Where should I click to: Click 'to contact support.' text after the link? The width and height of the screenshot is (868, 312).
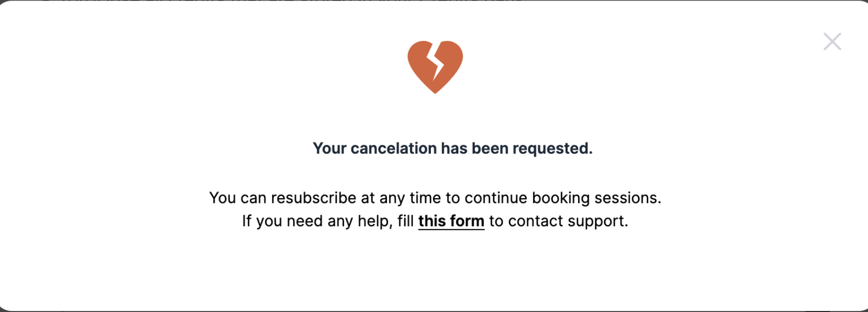[559, 221]
